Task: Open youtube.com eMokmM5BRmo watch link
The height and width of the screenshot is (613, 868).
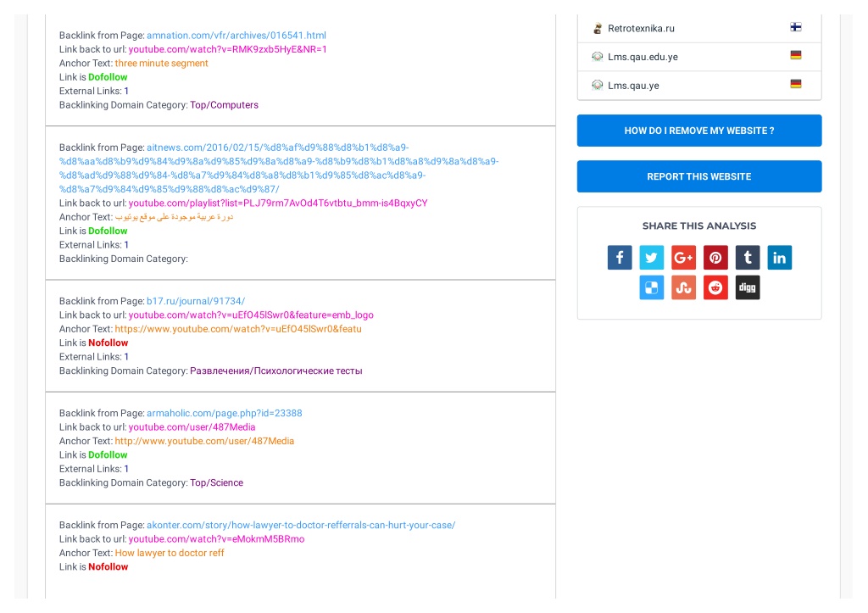Action: (216, 538)
